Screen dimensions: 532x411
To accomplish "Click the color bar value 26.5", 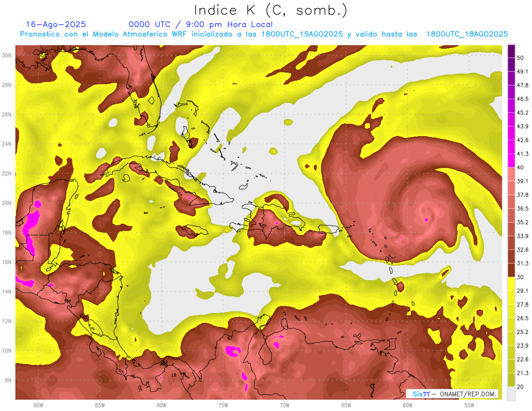I will pyautogui.click(x=522, y=318).
